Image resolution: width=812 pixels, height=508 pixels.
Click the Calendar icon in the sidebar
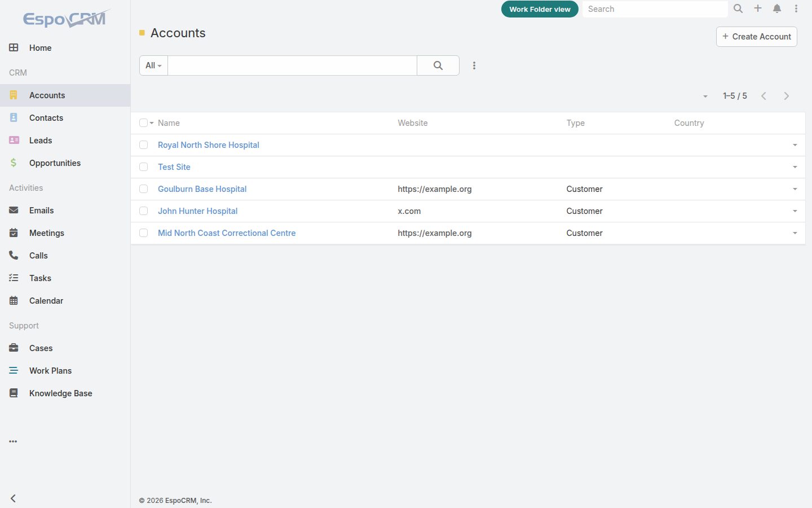(x=14, y=300)
